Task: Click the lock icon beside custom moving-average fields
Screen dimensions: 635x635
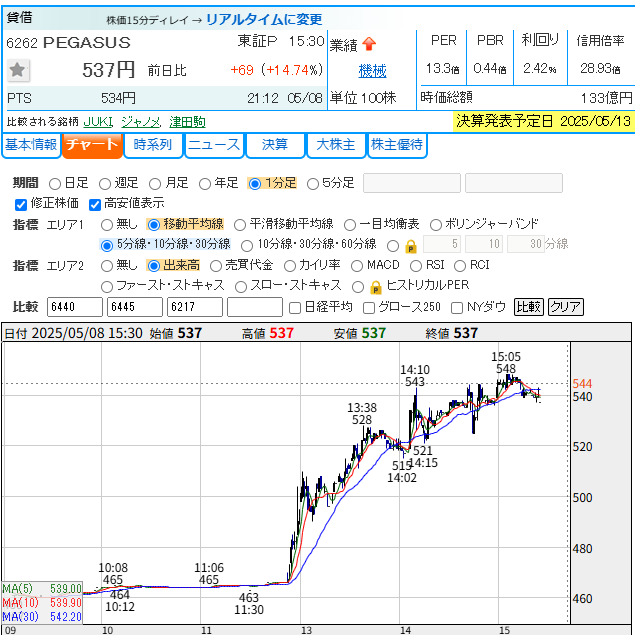Action: click(410, 246)
